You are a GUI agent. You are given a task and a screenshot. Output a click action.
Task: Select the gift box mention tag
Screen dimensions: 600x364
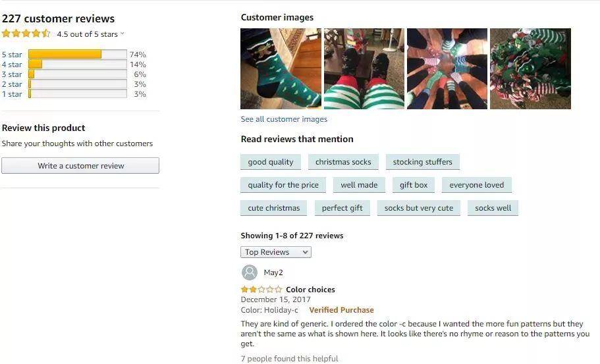414,185
